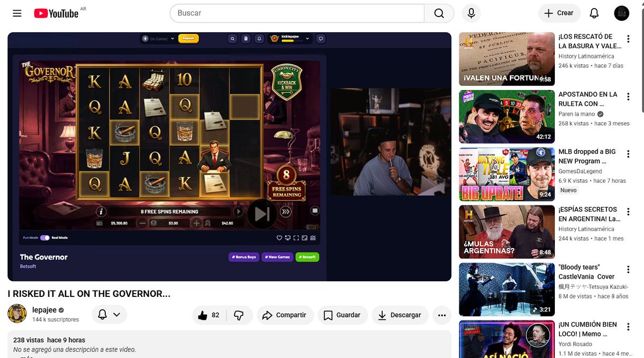Click the Crear button
This screenshot has height=358, width=644.
(x=559, y=13)
